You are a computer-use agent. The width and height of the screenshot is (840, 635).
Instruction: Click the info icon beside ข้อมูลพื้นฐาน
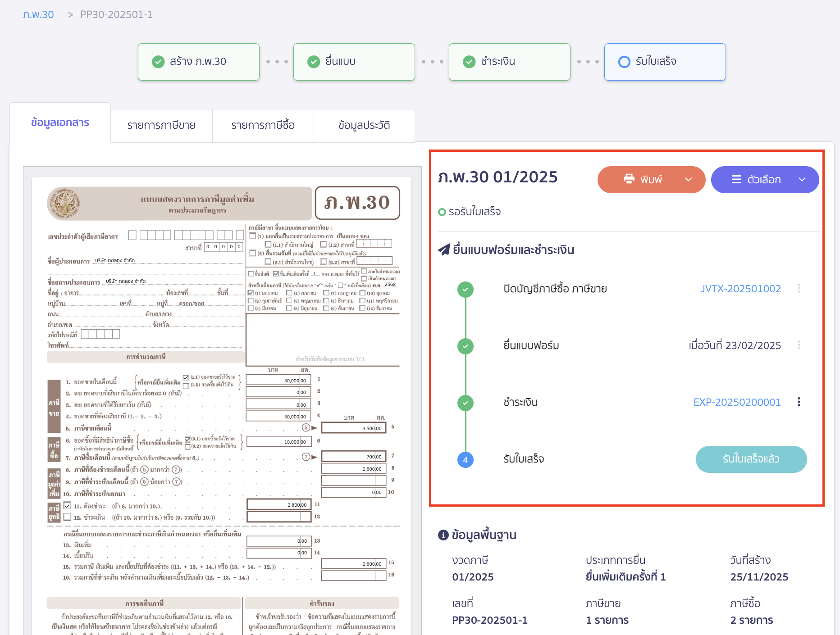pyautogui.click(x=443, y=535)
